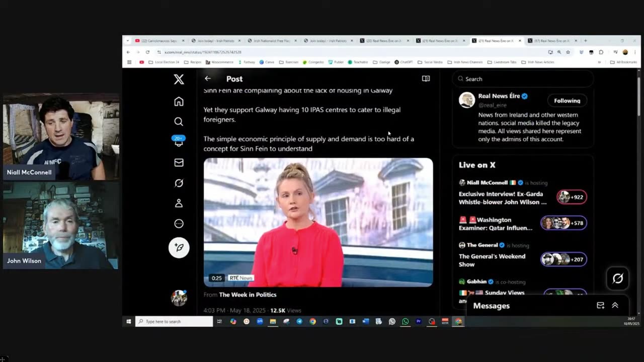Screen dimensions: 644x362
Task: Open the Irish News Articles bookmark folder
Action: (537, 62)
